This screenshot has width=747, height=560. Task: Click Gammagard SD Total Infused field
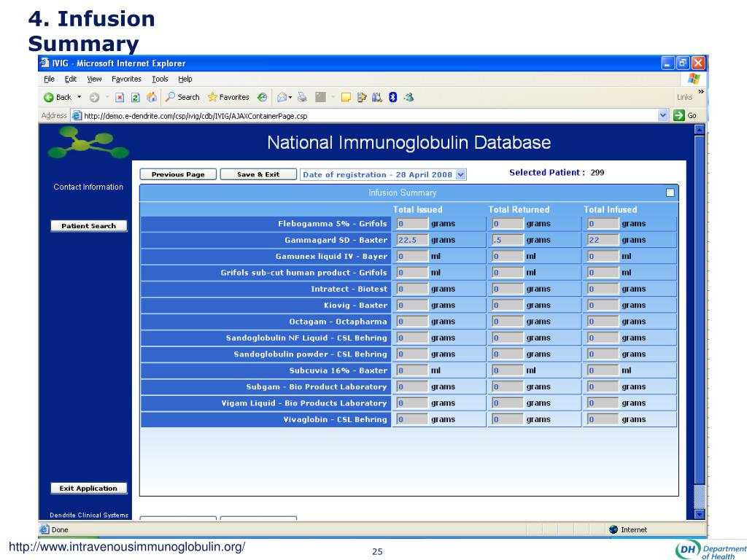pos(603,240)
